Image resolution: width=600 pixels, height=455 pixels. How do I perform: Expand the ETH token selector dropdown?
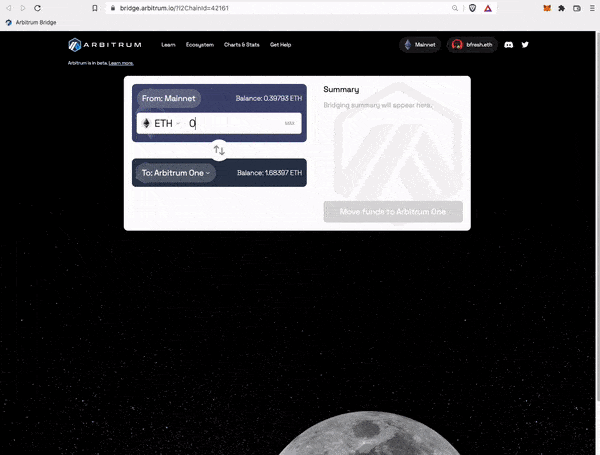click(161, 123)
